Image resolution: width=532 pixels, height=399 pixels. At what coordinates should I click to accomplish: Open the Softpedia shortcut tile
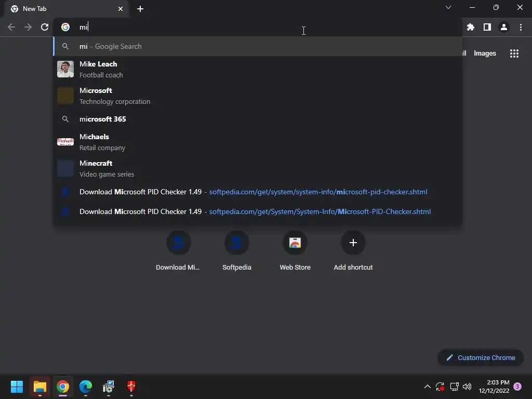(237, 251)
